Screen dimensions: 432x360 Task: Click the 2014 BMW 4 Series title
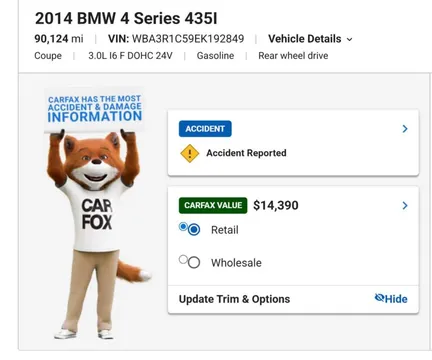tap(126, 18)
